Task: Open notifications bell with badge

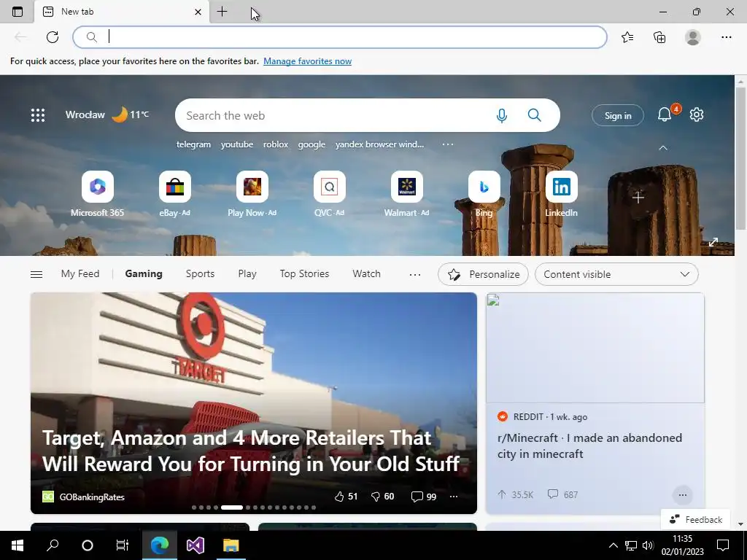Action: [665, 114]
